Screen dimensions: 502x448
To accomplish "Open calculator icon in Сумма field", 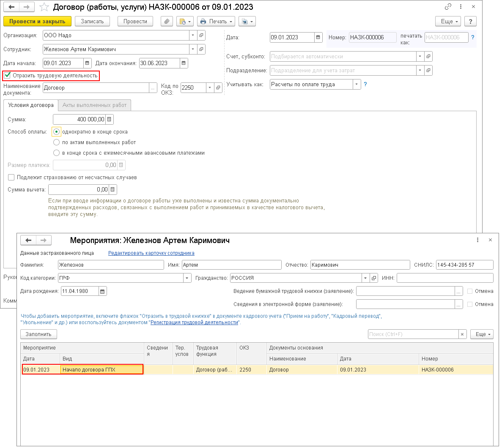I will (110, 120).
